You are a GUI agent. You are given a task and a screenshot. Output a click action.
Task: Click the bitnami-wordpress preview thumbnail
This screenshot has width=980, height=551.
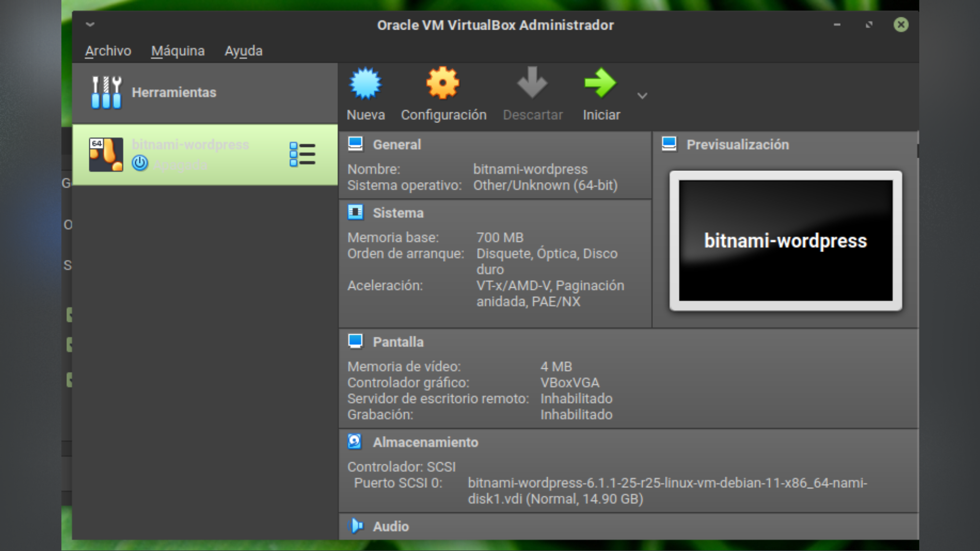(786, 240)
